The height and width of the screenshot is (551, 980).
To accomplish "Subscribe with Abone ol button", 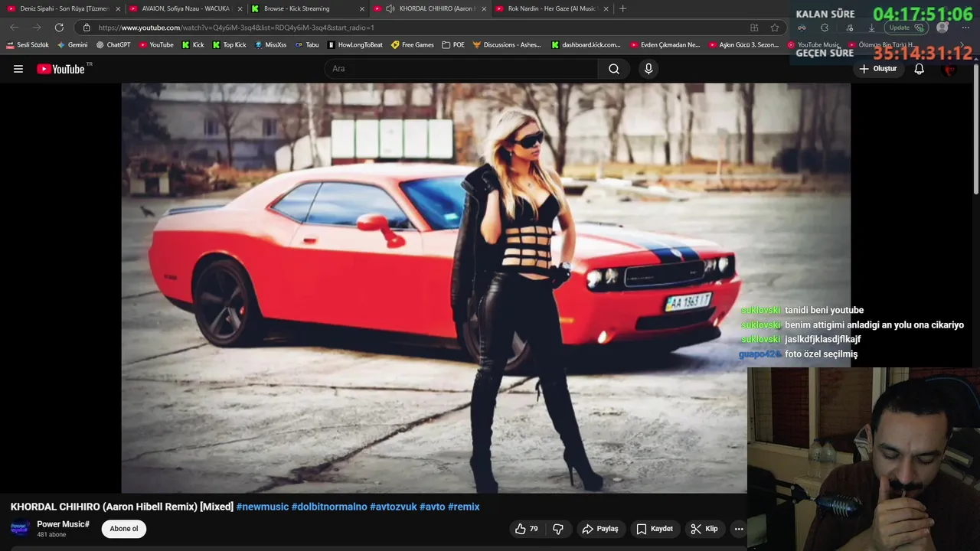I will (x=124, y=529).
